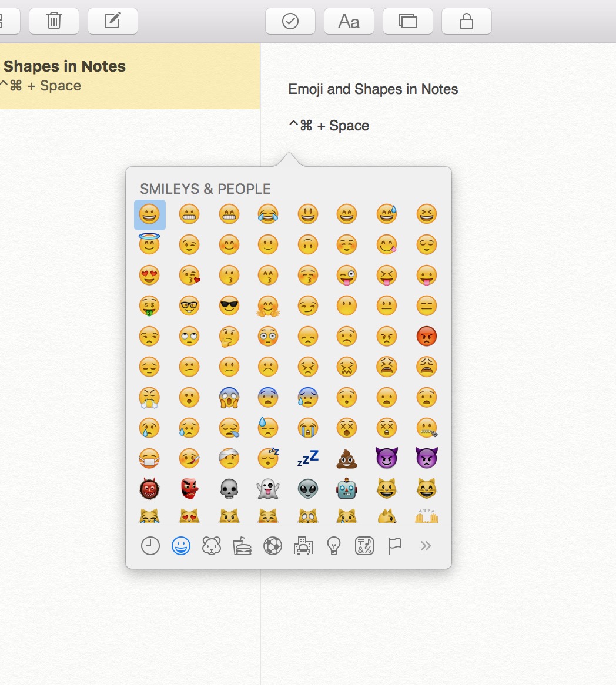616x685 pixels.
Task: Select the Symbols emoji category
Action: pos(364,545)
